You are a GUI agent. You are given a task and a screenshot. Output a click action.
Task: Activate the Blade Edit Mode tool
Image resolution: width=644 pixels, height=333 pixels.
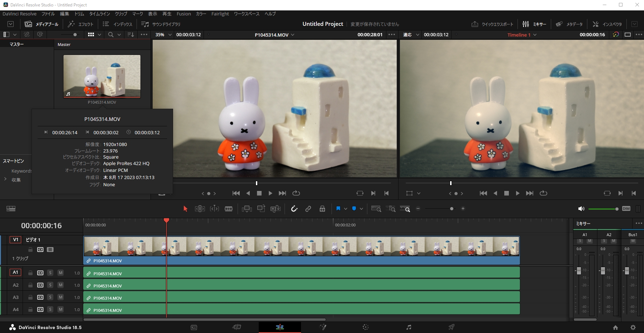click(229, 209)
